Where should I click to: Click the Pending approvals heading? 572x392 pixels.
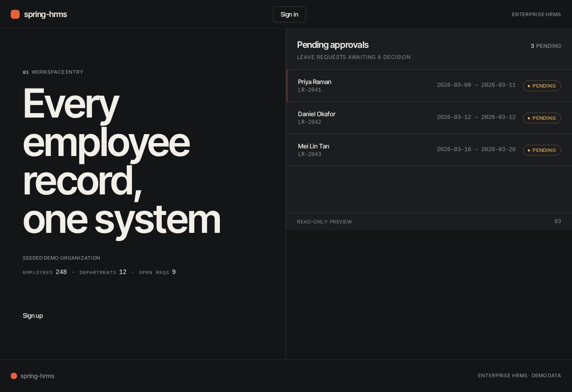(x=333, y=45)
